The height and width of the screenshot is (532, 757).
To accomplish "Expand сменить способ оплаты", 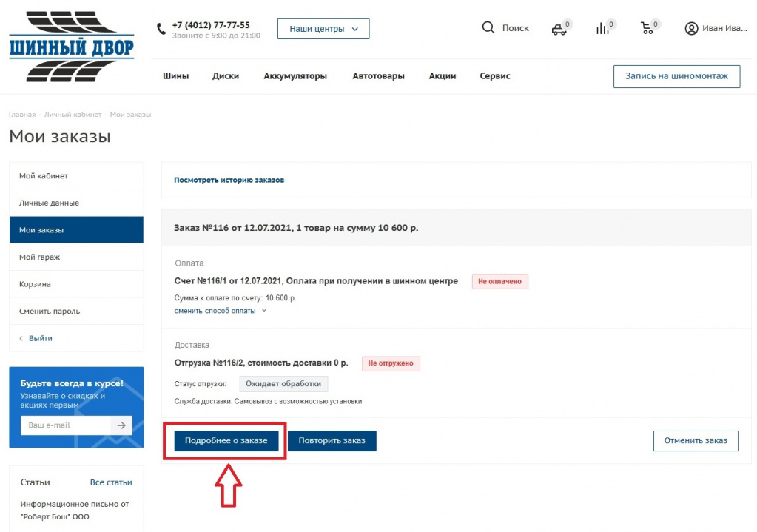I will coord(220,311).
